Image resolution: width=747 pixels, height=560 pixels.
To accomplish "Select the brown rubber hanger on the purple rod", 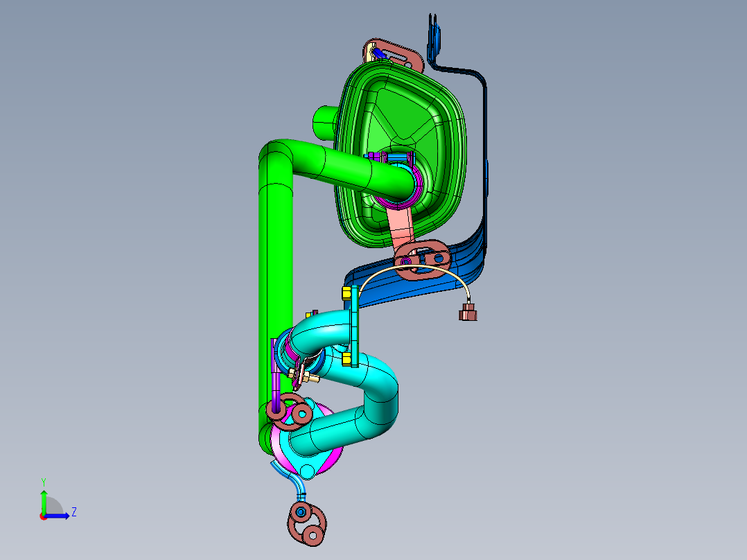I will point(290,412).
